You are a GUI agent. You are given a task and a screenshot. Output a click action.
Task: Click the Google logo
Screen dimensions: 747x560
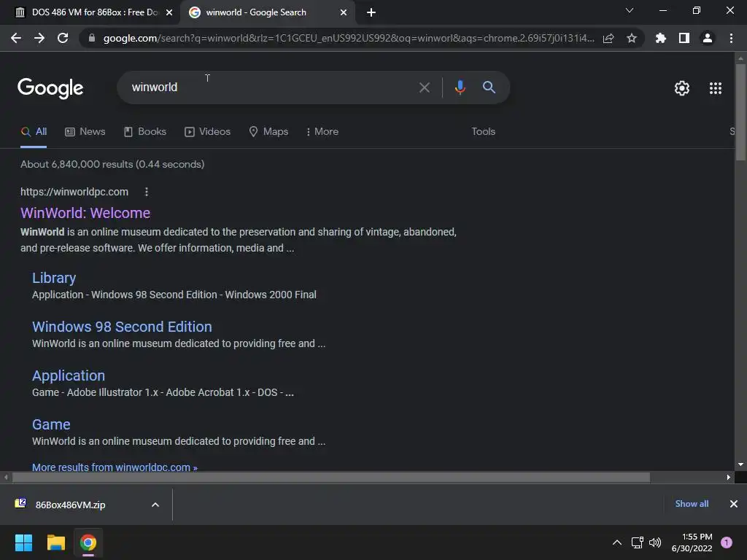click(50, 88)
